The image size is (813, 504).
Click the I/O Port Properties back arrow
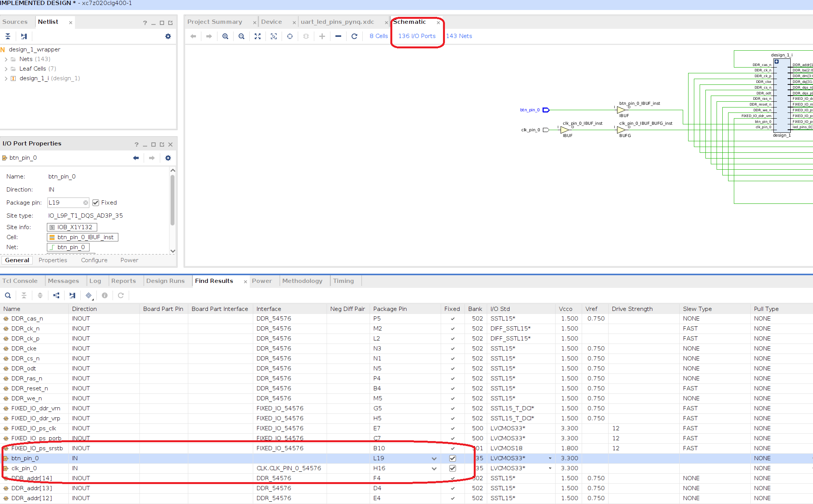tap(136, 158)
